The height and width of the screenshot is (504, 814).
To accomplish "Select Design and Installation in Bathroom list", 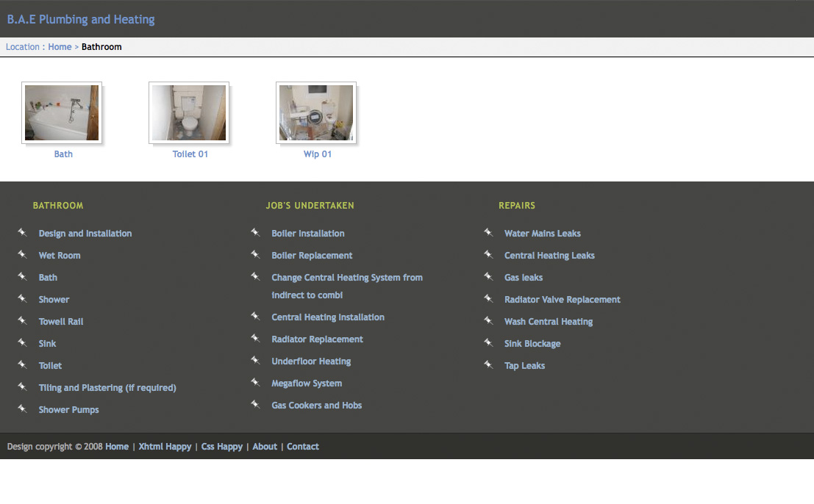I will 85,234.
